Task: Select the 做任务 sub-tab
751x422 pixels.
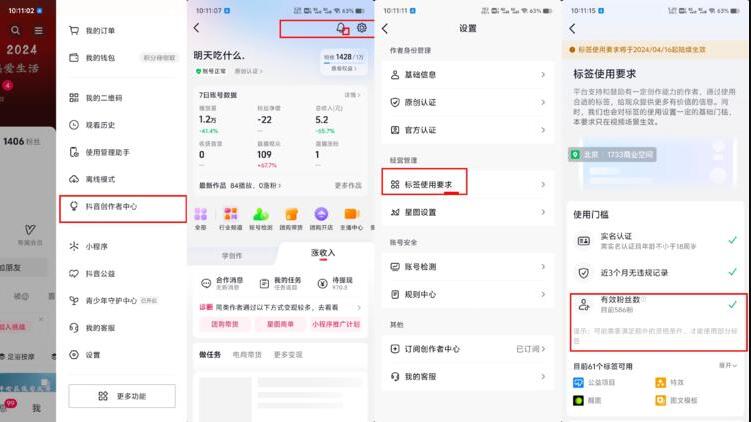Action: click(210, 355)
